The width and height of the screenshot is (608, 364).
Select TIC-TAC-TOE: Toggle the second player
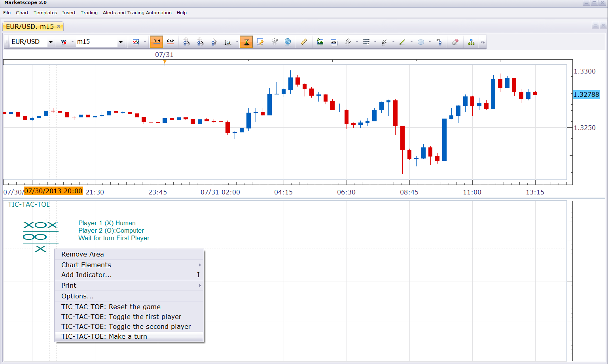129,326
